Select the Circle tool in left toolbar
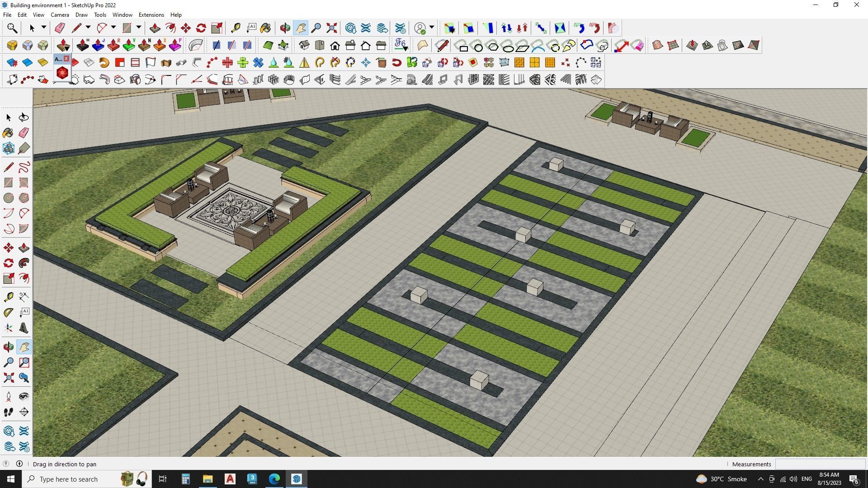 click(9, 197)
